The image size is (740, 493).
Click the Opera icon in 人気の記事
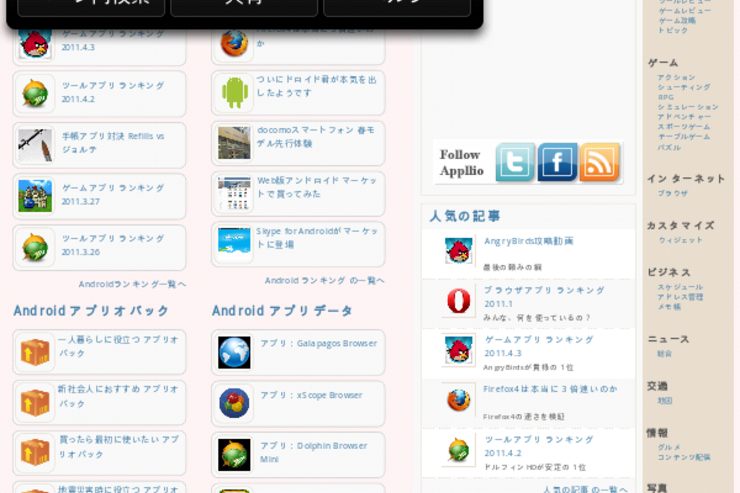coord(458,301)
